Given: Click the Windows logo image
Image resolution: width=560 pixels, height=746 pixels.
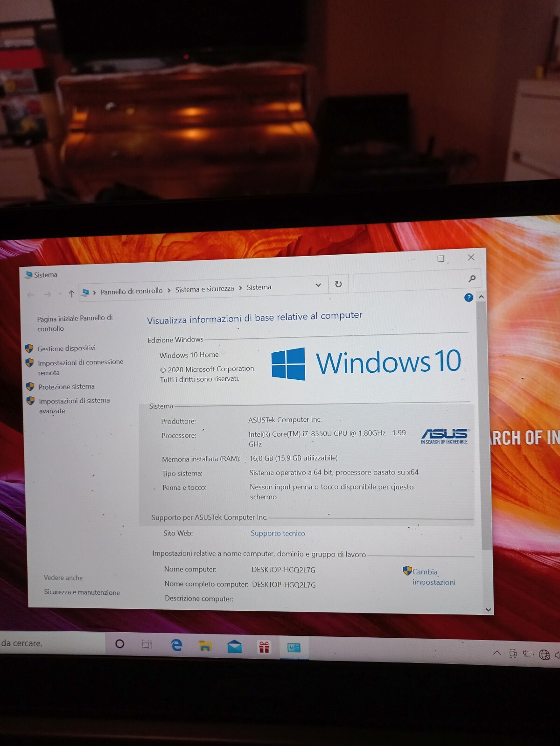Looking at the screenshot, I should tap(288, 364).
